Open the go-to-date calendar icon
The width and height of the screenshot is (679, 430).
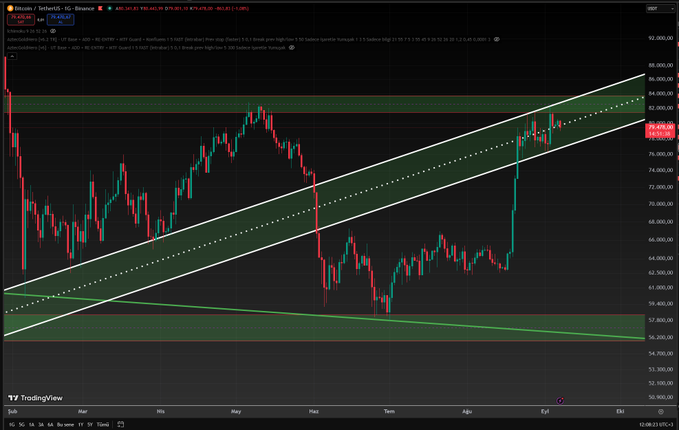pyautogui.click(x=121, y=424)
